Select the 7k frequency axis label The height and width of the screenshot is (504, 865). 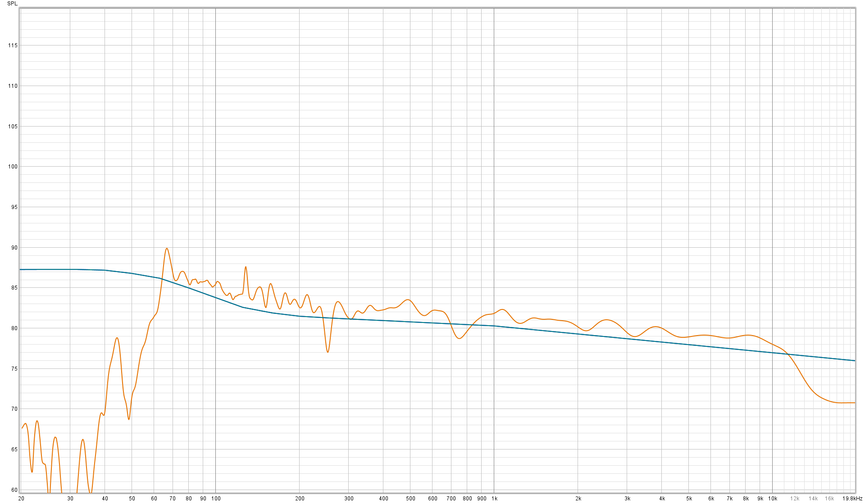click(x=729, y=499)
